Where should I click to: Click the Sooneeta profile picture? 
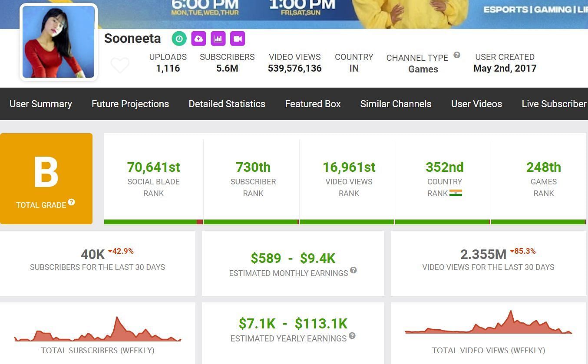point(59,42)
